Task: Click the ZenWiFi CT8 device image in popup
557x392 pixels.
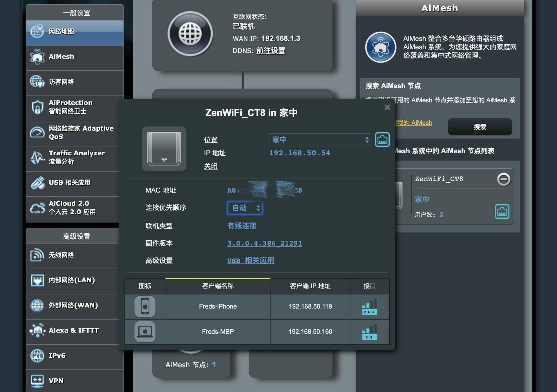Action: click(164, 149)
